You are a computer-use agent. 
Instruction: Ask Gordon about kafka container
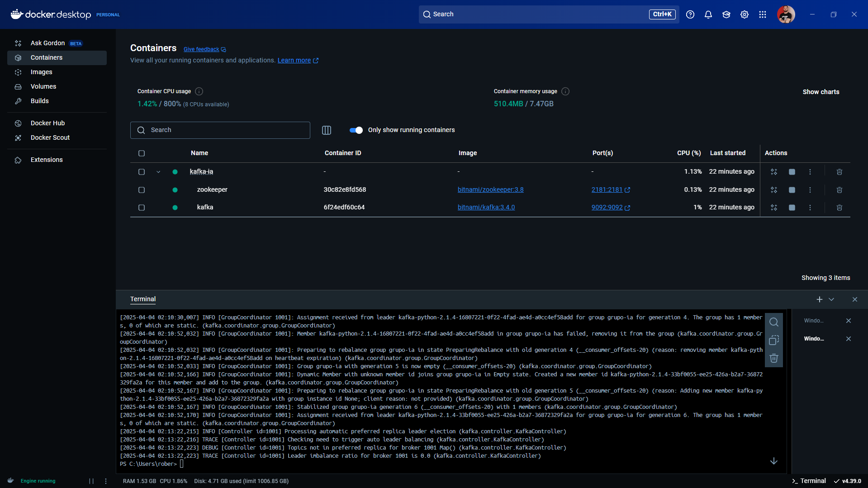[774, 208]
